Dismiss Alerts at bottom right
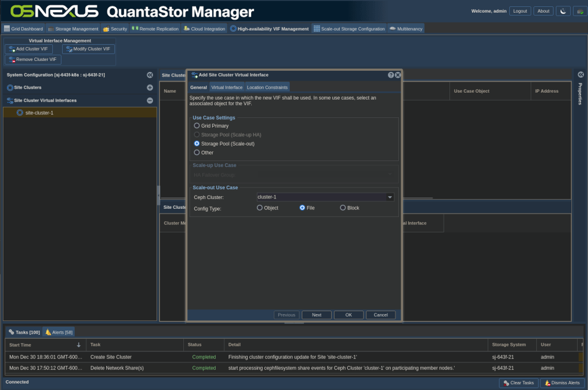 pyautogui.click(x=562, y=383)
